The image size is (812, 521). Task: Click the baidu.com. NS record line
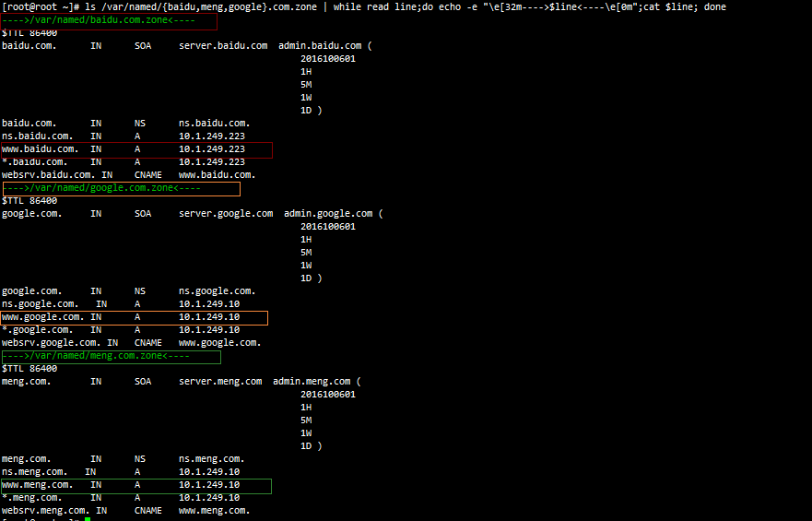coord(126,124)
